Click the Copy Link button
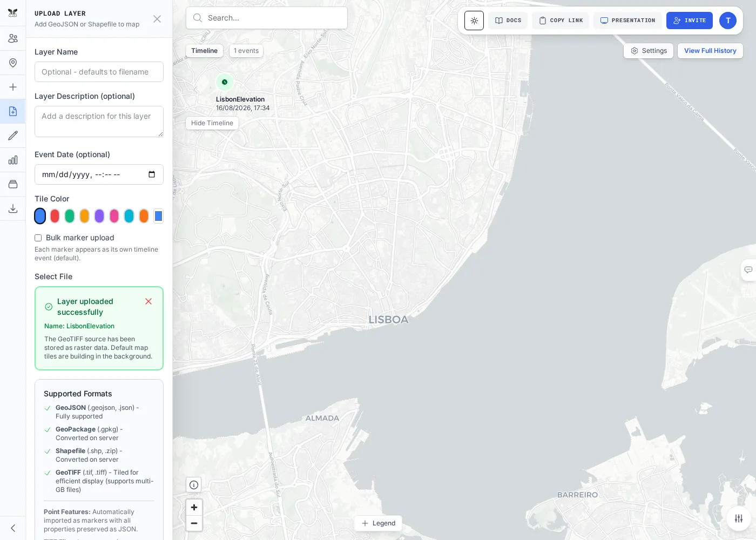756x540 pixels. [x=561, y=21]
